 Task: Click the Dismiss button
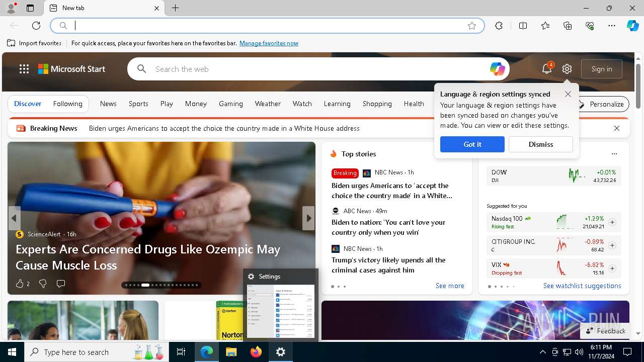[x=541, y=144]
